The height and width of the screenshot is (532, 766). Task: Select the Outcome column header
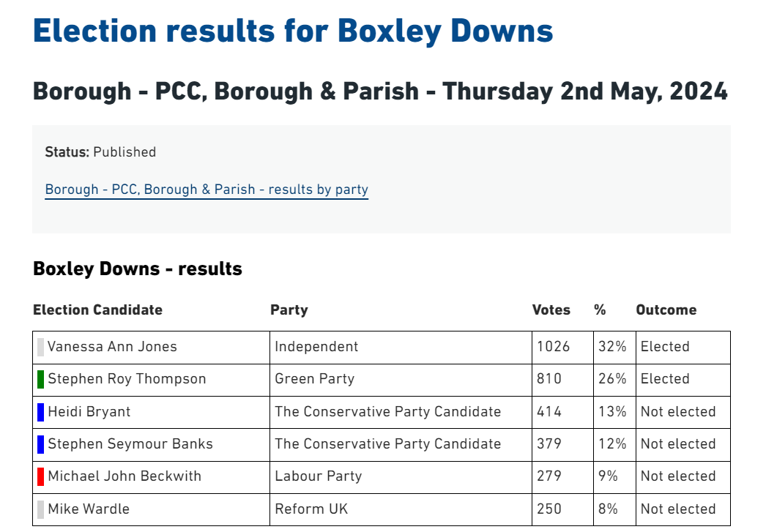tap(666, 310)
